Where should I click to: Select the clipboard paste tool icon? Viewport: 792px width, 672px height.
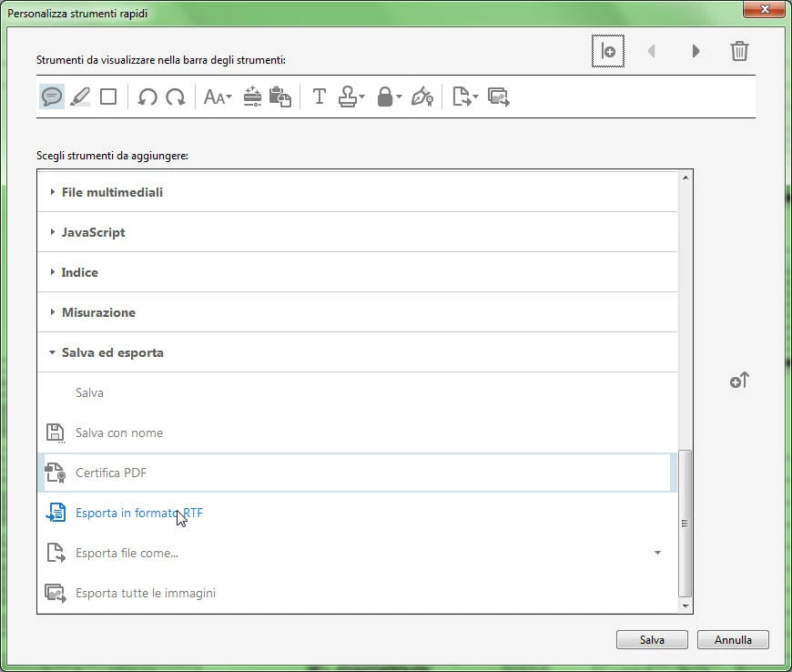280,97
